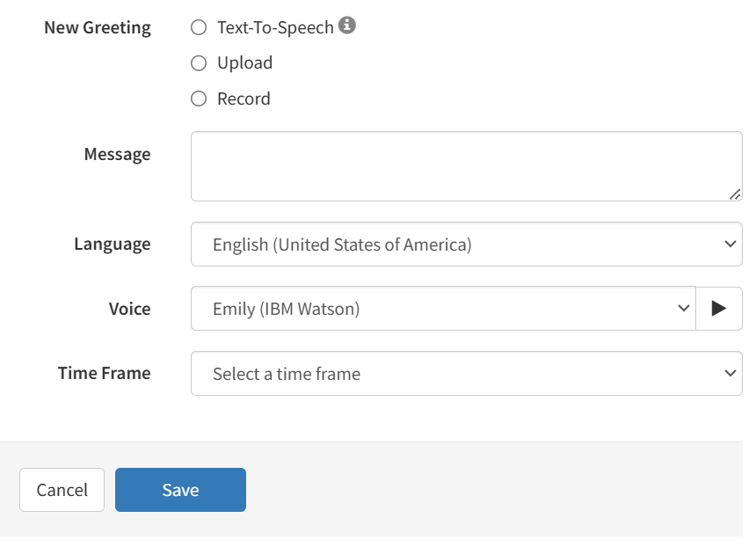This screenshot has height=547, width=756.
Task: Click the Language dropdown chevron arrow
Action: [729, 244]
